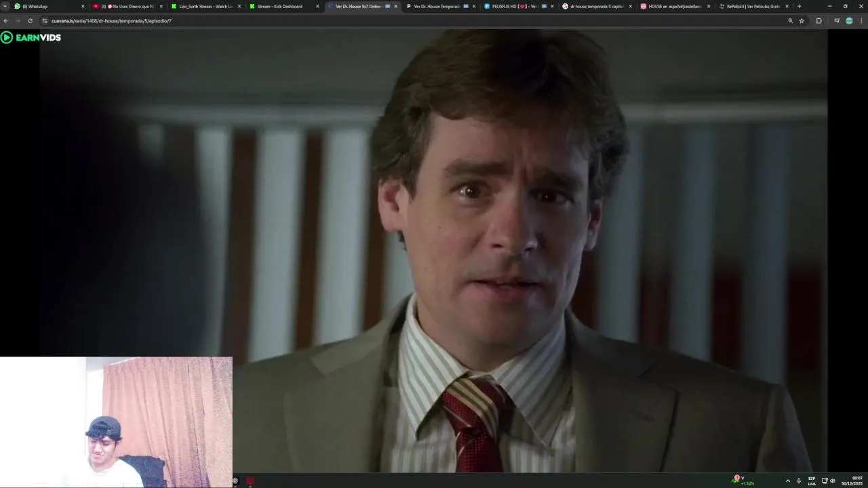Open the browser profile avatar
Viewport: 868px width, 488px height.
pyautogui.click(x=849, y=21)
